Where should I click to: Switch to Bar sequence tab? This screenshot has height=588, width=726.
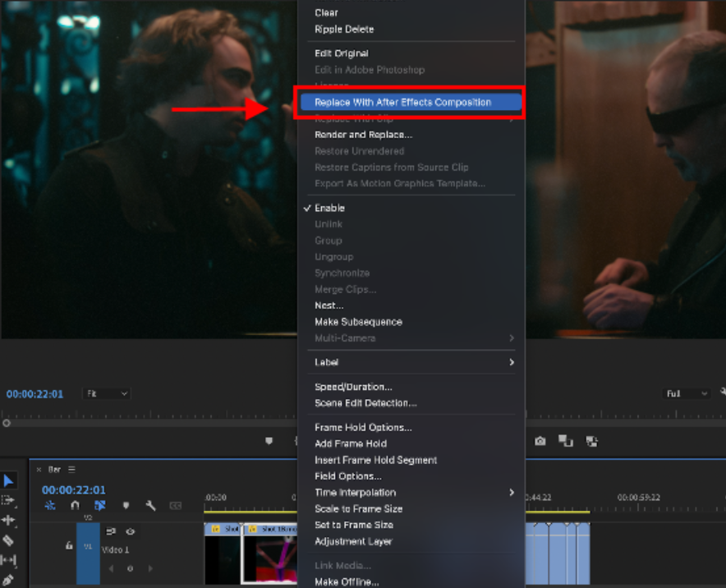tap(55, 470)
